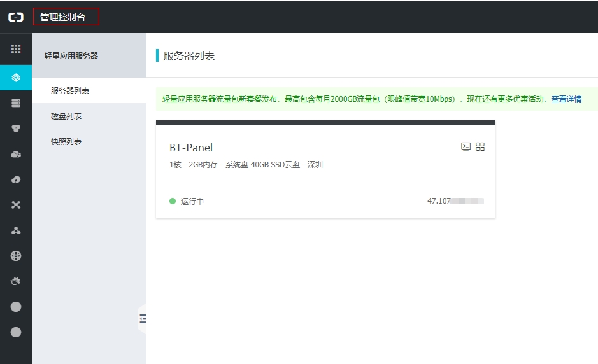Click the first gray circle sidebar icon

pos(16,307)
